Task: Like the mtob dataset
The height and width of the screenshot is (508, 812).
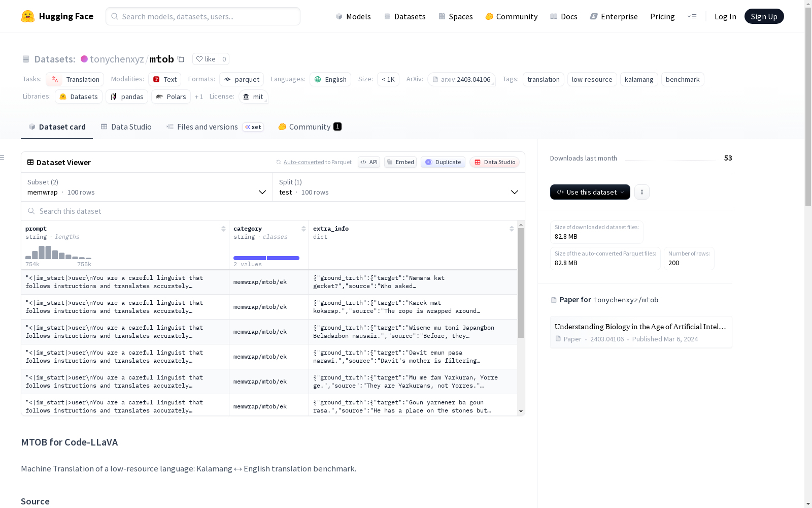Action: pyautogui.click(x=206, y=59)
